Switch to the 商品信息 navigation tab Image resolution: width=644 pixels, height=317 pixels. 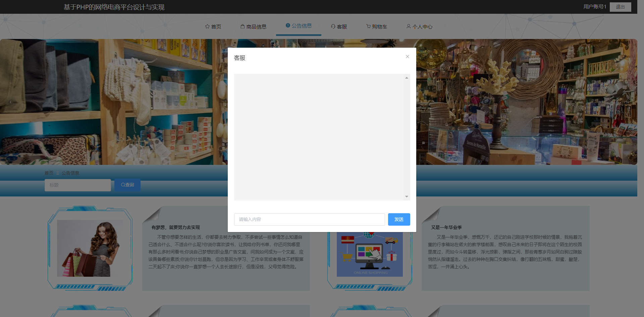coord(257,26)
